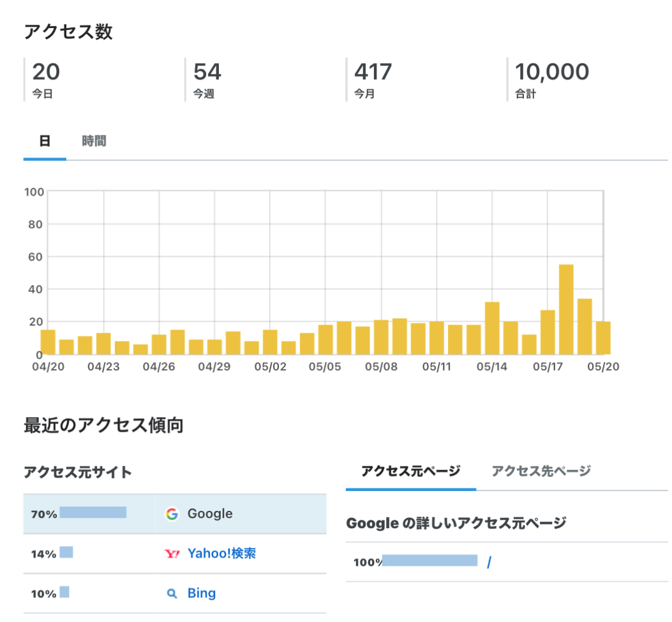Select the アクセス元ページ tab
The width and height of the screenshot is (672, 622).
coord(410,471)
